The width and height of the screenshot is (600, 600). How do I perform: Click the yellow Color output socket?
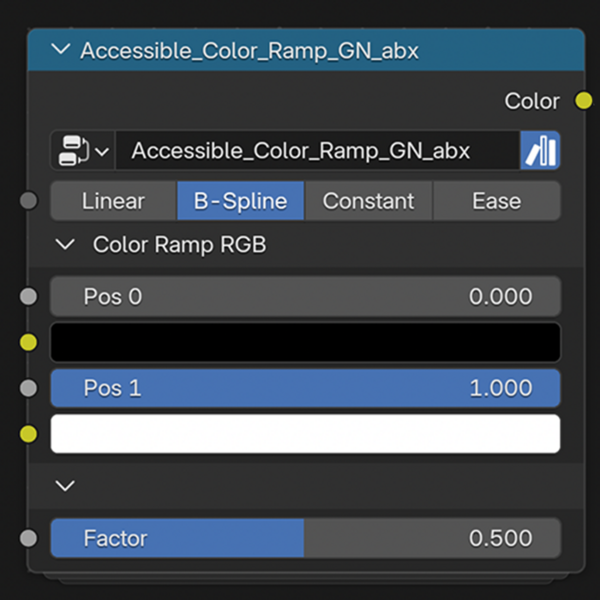583,101
